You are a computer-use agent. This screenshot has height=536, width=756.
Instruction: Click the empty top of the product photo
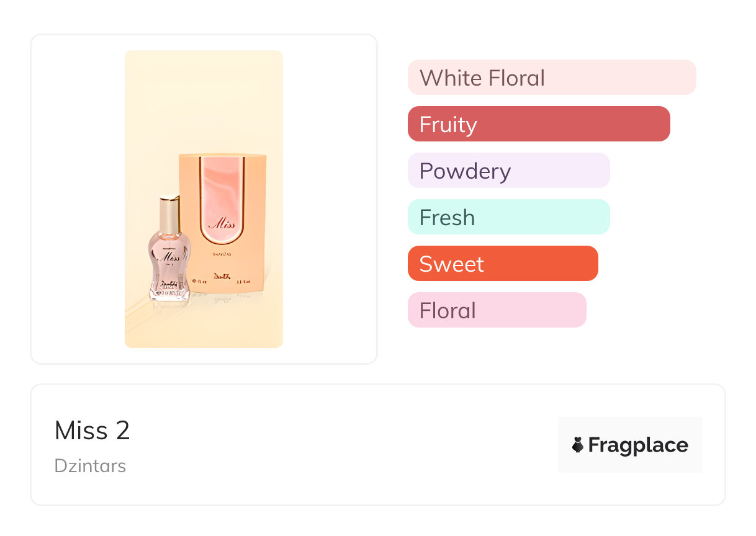(x=204, y=93)
